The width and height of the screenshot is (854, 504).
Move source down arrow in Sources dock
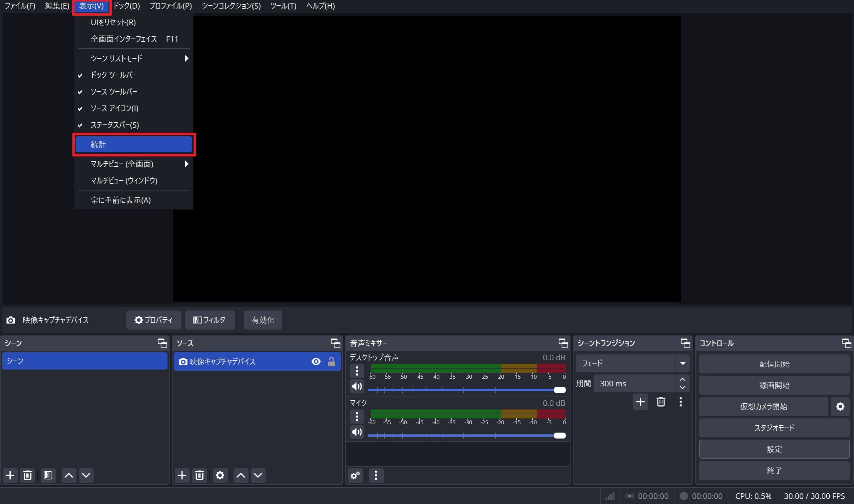(x=258, y=475)
